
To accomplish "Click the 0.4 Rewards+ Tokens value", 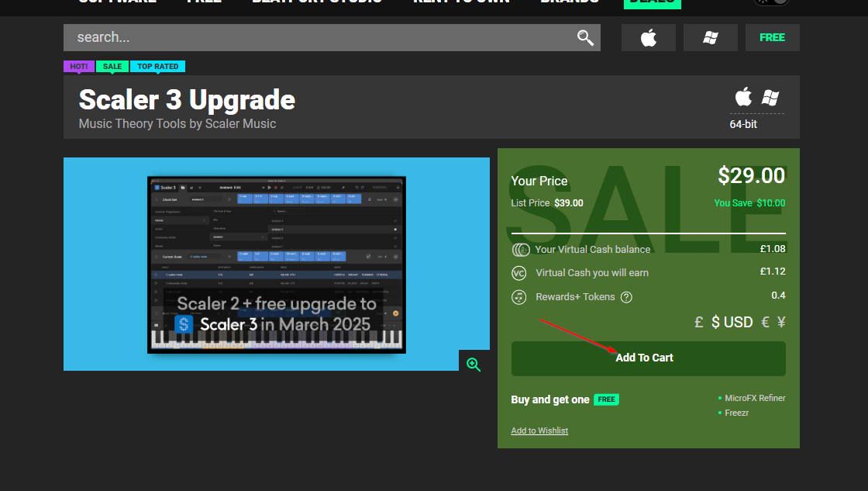I will [778, 296].
